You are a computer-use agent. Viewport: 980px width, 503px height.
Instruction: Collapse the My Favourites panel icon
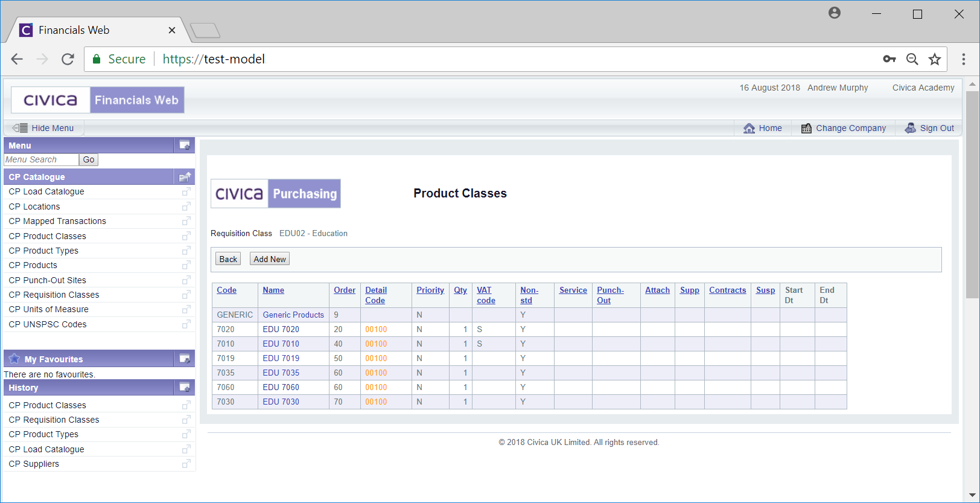185,359
